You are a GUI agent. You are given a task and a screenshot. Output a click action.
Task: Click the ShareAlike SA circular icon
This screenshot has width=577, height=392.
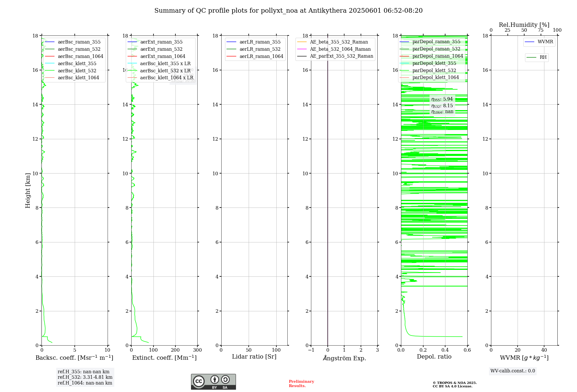point(225,380)
